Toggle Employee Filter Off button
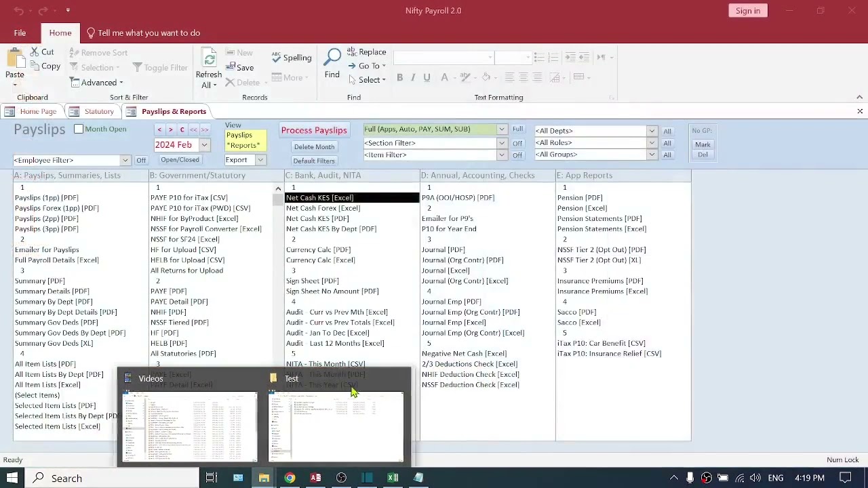 pos(140,161)
